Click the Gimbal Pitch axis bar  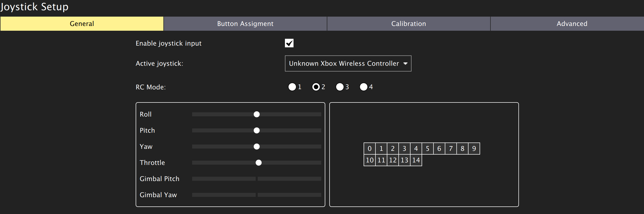257,179
